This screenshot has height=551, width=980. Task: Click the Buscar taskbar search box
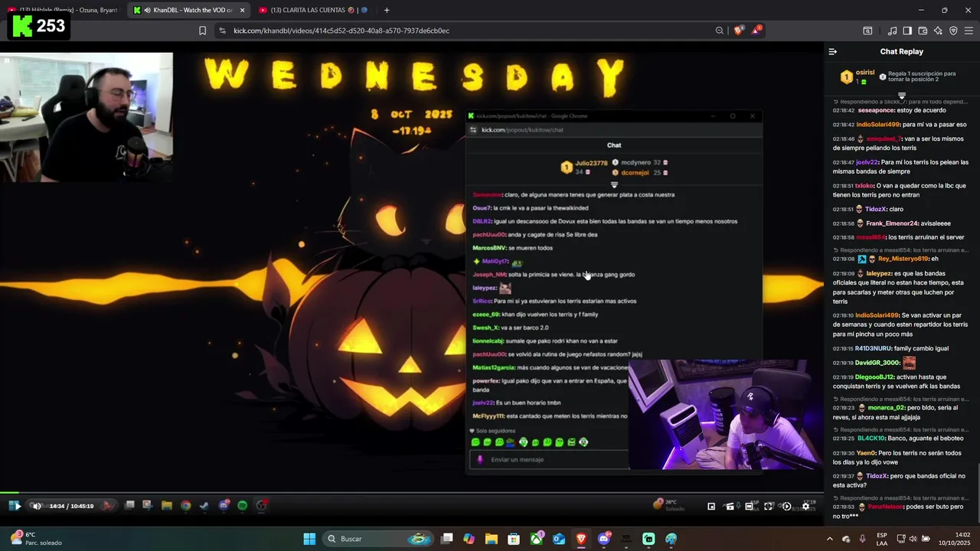point(378,539)
